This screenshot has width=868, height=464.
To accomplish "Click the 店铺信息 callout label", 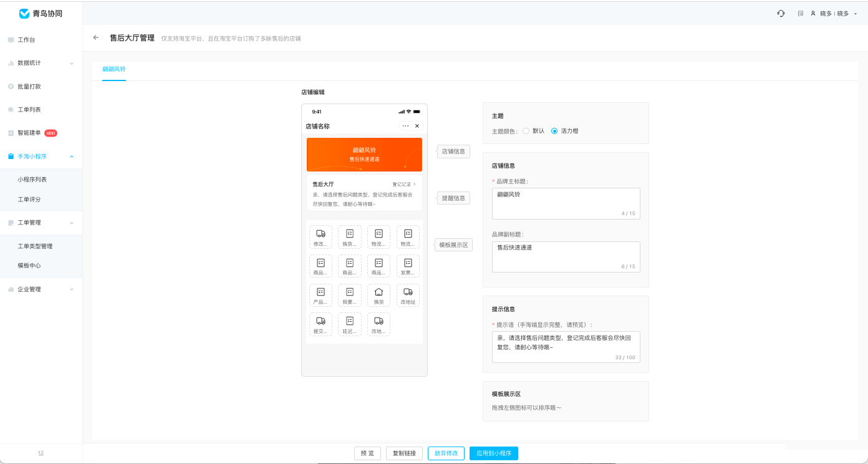I will coord(453,152).
